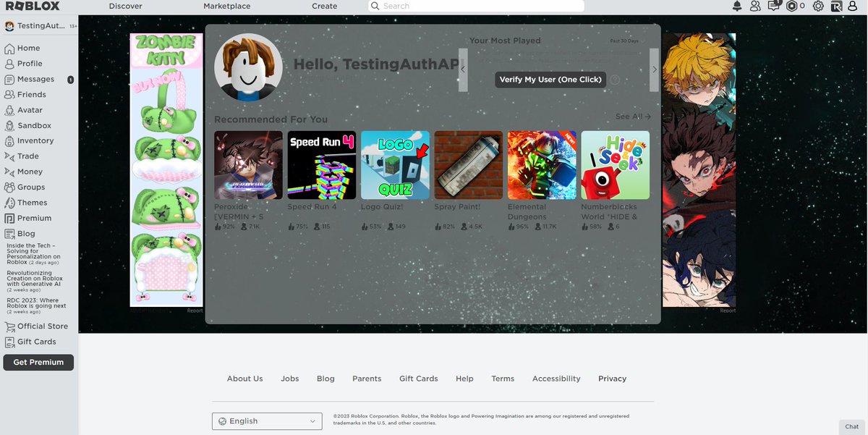Open Gift Cards in the sidebar
Viewport: 868px width, 435px height.
pyautogui.click(x=30, y=342)
